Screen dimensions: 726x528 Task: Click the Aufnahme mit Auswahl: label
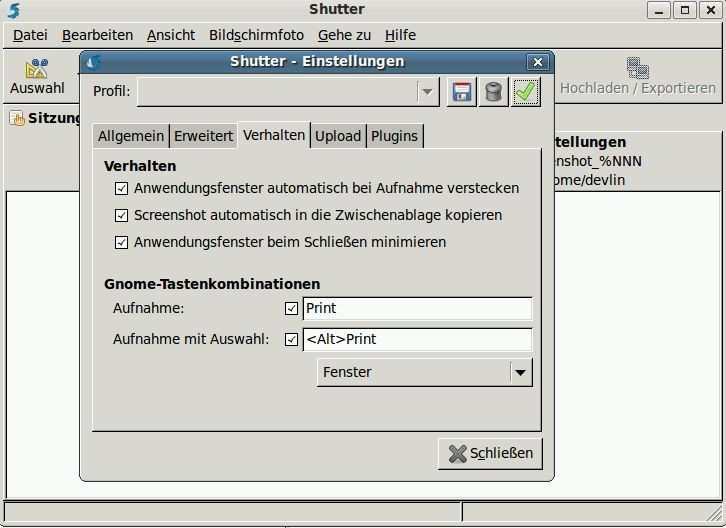(191, 339)
